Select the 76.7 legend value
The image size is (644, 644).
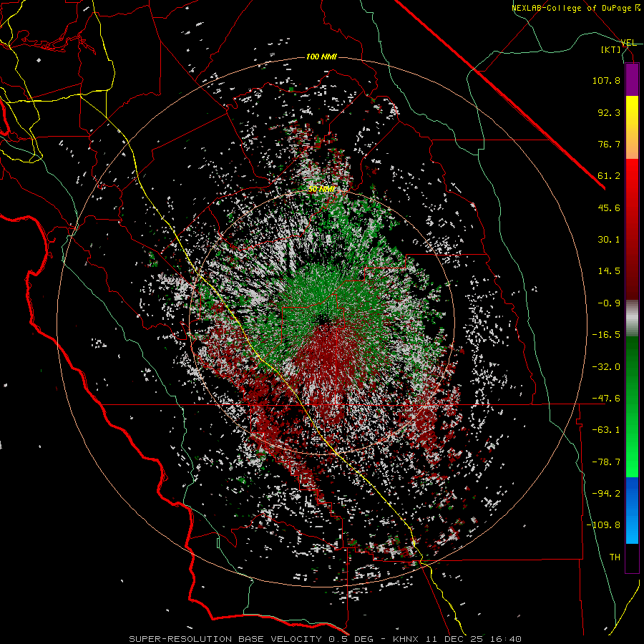(x=609, y=144)
